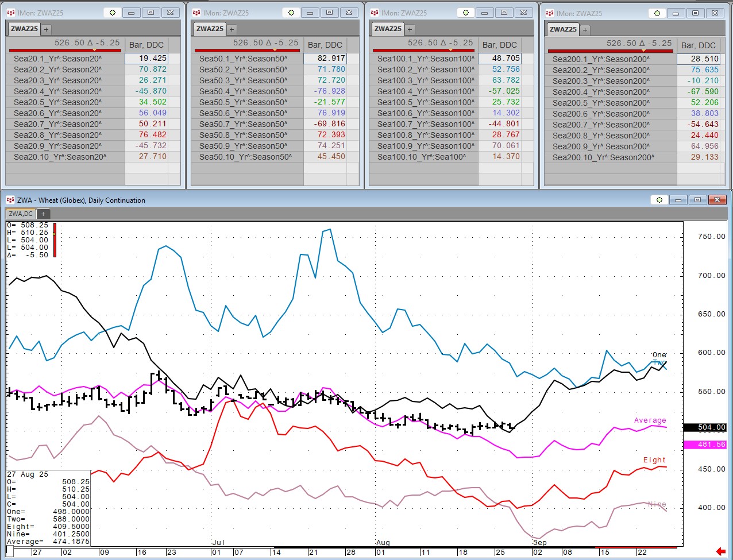This screenshot has height=560, width=733.
Task: Click the Bar, DDC column header in the Season20 window
Action: point(146,45)
